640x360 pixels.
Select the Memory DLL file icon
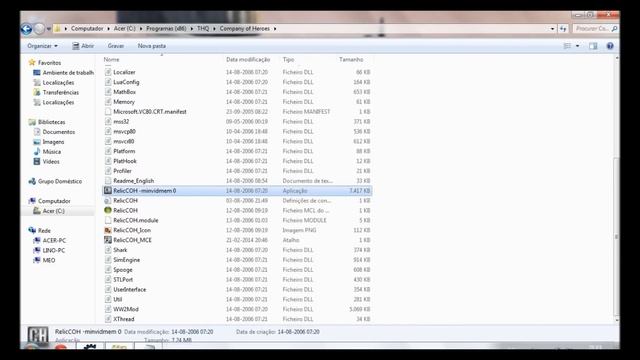point(108,102)
